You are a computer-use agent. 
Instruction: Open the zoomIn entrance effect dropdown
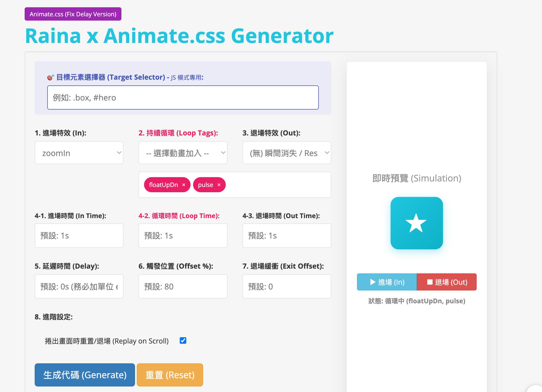[79, 153]
